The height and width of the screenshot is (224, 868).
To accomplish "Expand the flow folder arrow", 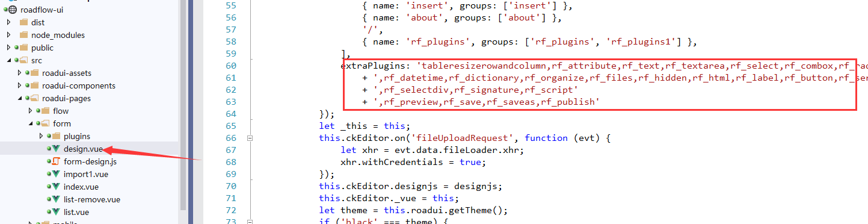I will (x=30, y=111).
